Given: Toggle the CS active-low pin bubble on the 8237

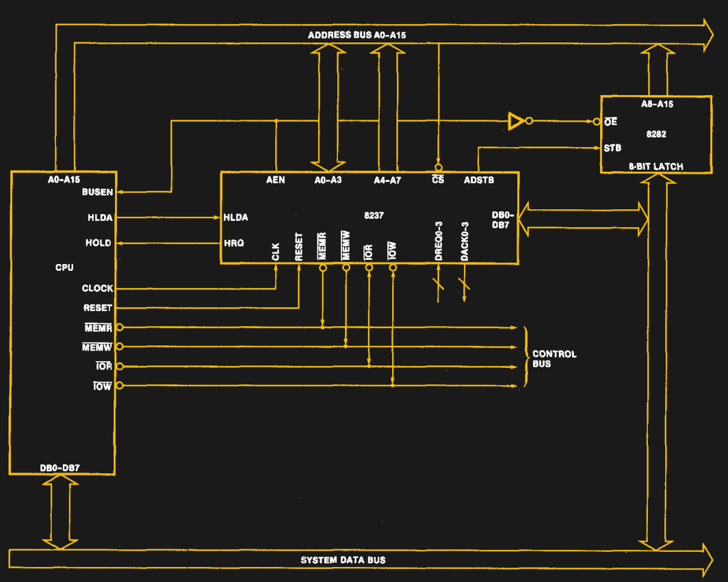Looking at the screenshot, I should [x=439, y=166].
